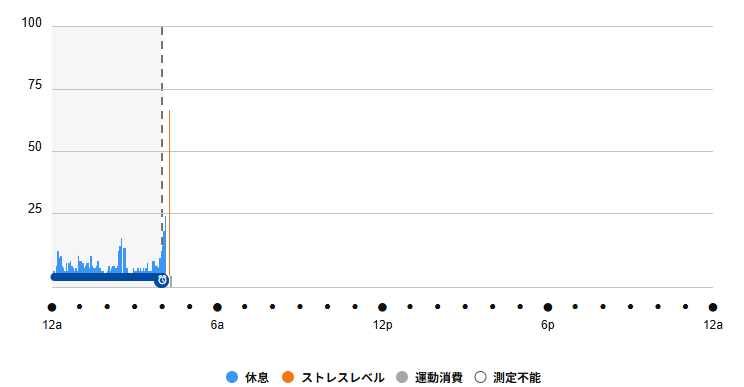Screen dimensions: 744x387
Task: Select the 6a timeline dot
Action: [x=217, y=307]
